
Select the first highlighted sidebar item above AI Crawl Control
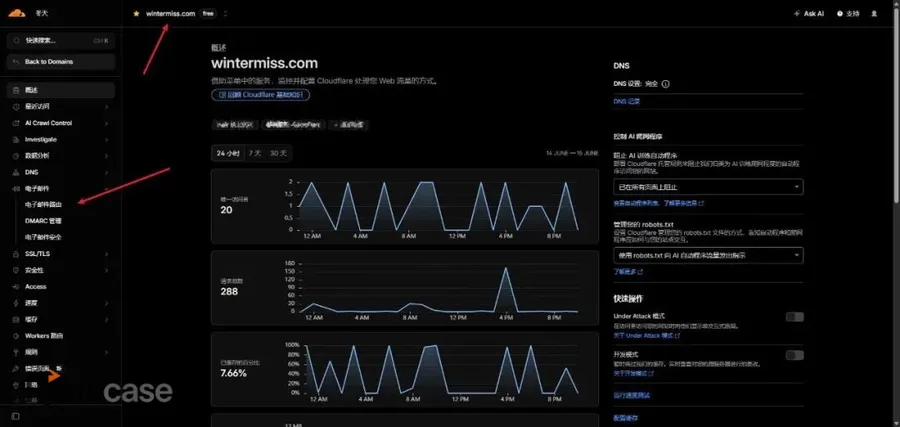pos(61,90)
